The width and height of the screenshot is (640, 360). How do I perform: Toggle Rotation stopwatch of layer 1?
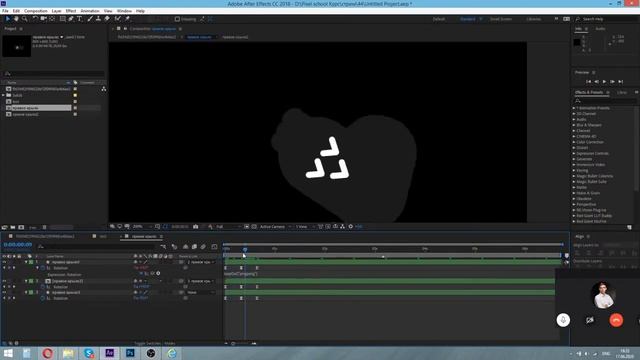coord(43,268)
